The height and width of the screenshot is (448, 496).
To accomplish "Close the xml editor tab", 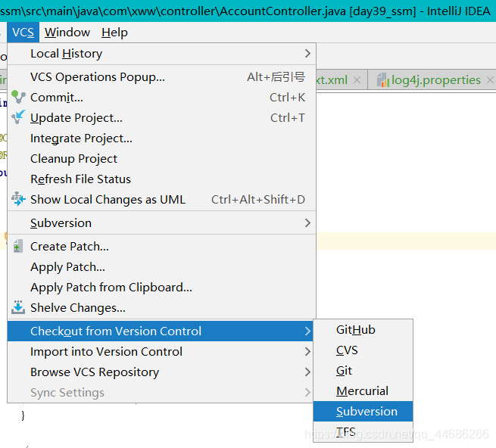I will [357, 79].
